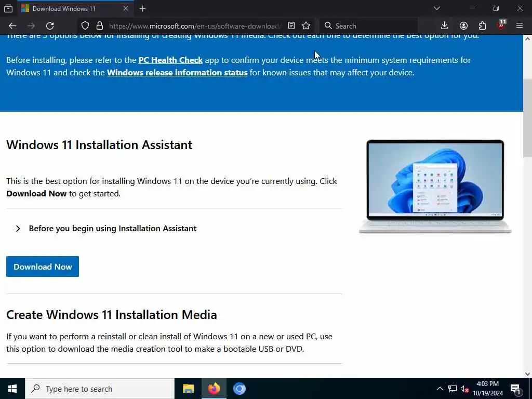Click the Windows 11 laptop image

(x=435, y=187)
